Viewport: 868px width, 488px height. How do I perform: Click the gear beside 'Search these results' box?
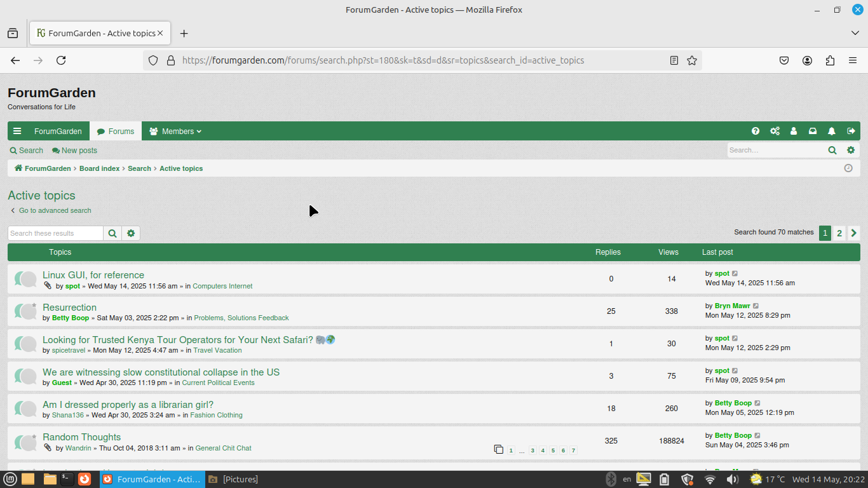pyautogui.click(x=131, y=233)
